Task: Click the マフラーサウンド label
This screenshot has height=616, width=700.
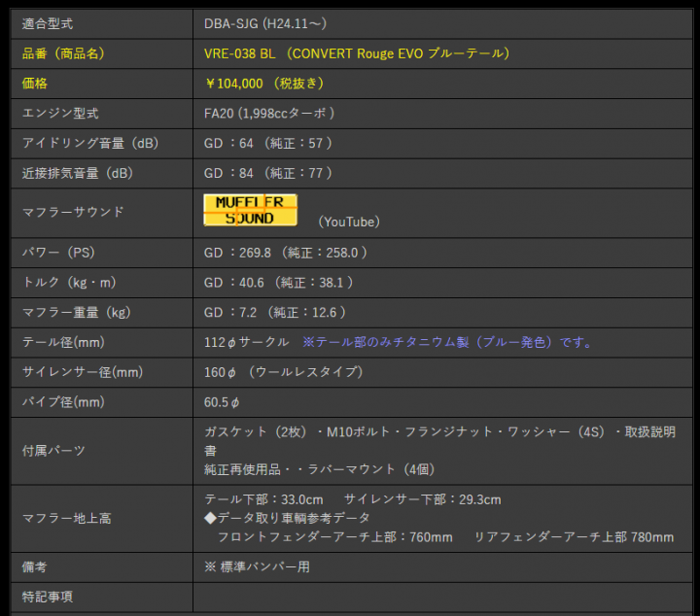Action: (73, 212)
